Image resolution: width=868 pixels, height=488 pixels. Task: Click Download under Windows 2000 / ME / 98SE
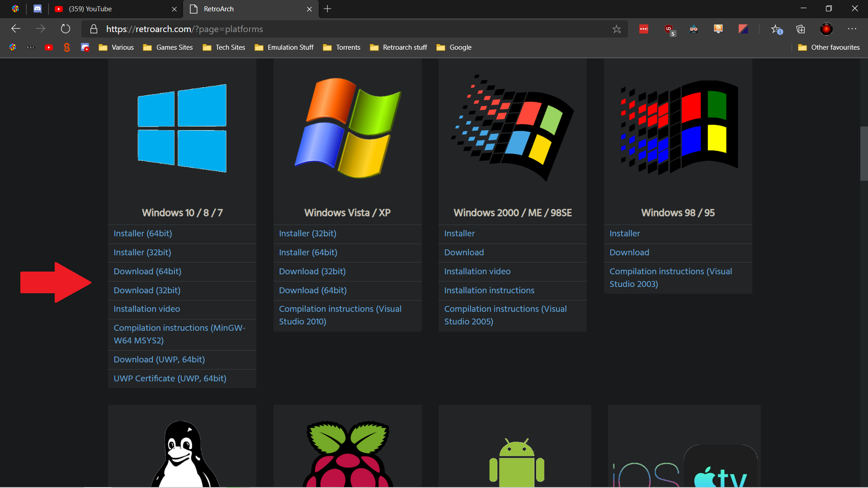(464, 253)
